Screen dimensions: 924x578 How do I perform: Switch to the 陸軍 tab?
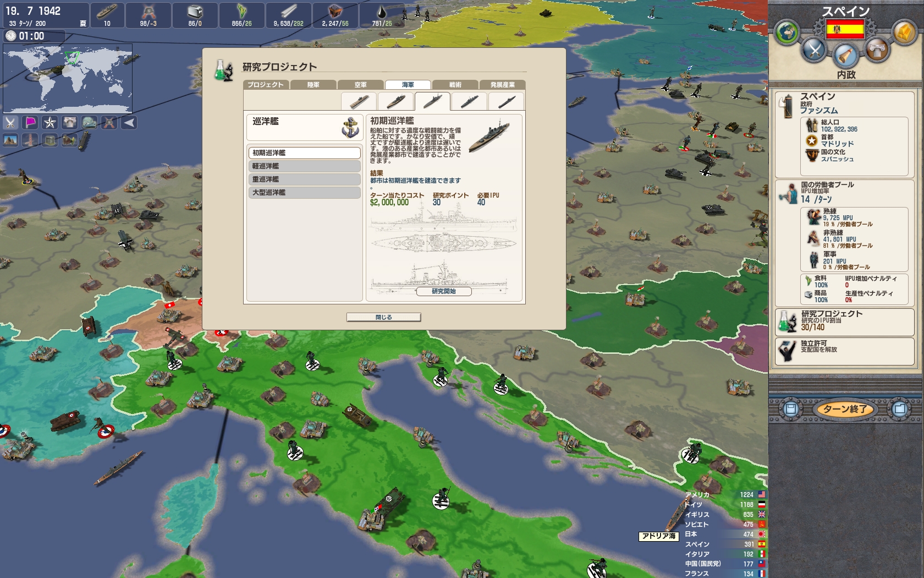coord(313,85)
